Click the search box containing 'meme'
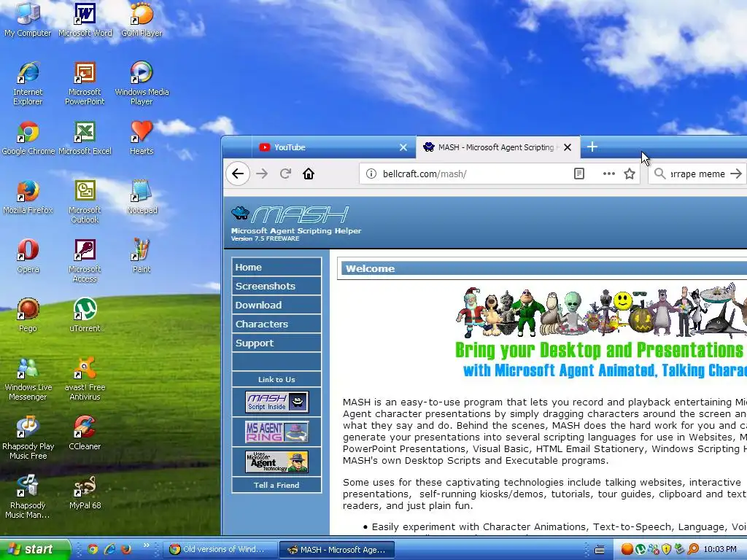Viewport: 747px width, 560px height. click(697, 174)
